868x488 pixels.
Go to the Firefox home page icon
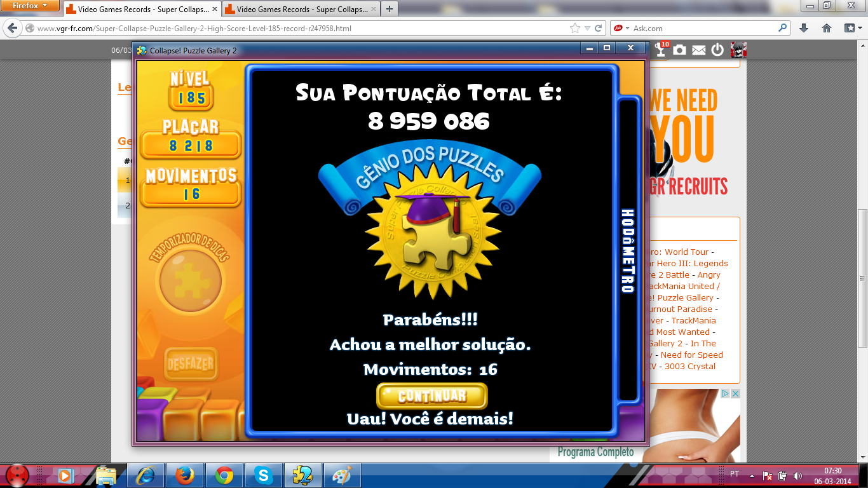coord(827,28)
